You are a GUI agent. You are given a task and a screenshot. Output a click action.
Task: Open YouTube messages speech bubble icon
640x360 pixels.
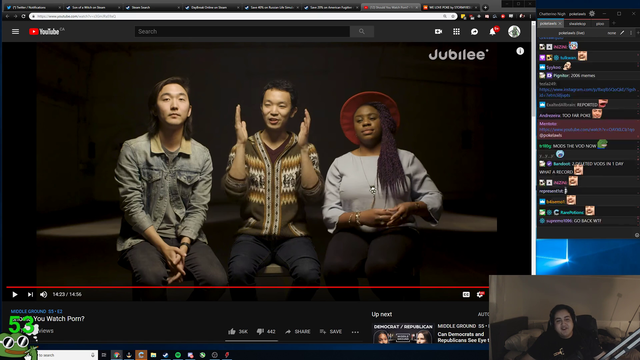474,31
